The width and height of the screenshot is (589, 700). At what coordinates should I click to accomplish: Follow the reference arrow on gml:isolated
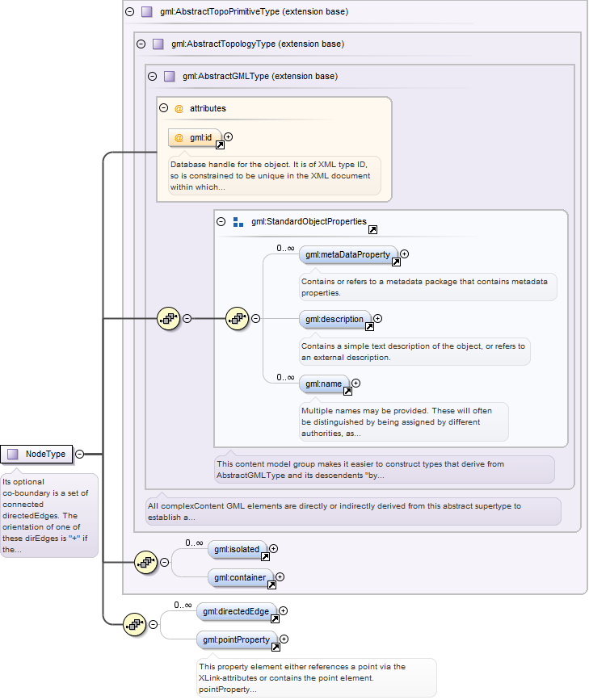pos(266,557)
